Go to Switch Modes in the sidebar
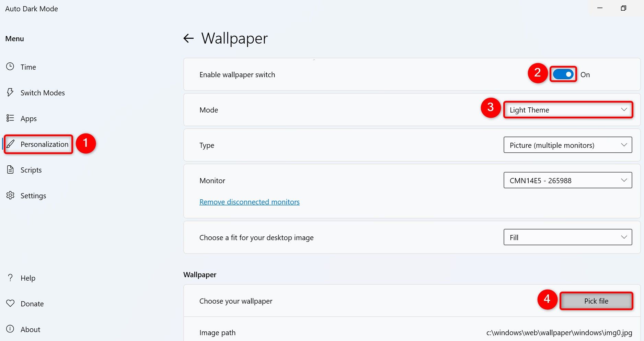The height and width of the screenshot is (341, 644). (43, 92)
